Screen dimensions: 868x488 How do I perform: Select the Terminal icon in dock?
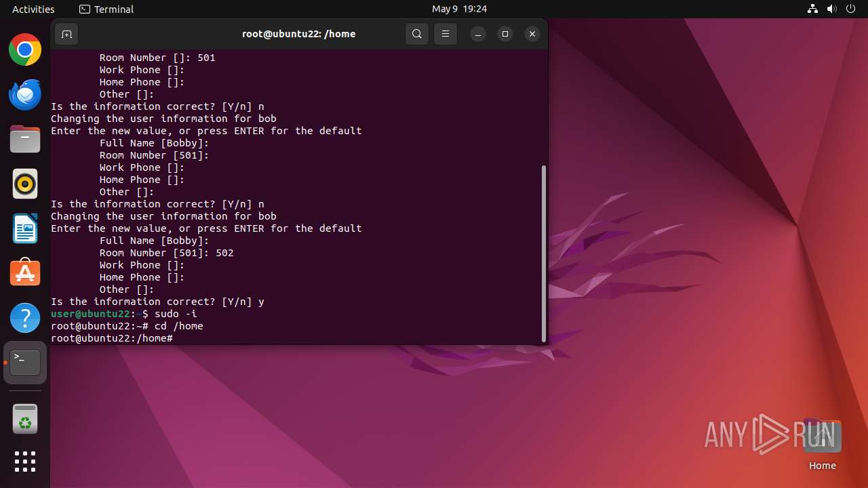25,363
